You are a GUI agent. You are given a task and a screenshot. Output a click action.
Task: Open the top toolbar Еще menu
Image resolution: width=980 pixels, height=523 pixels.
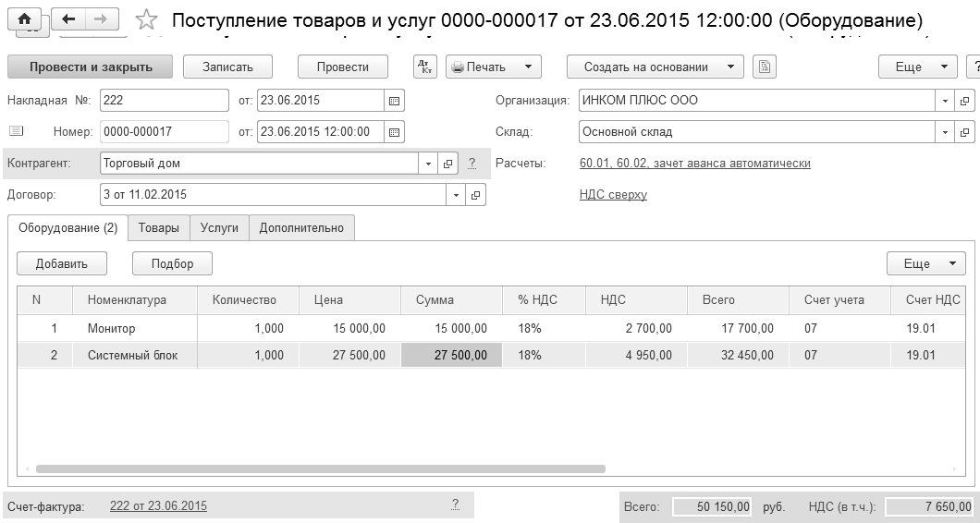917,67
